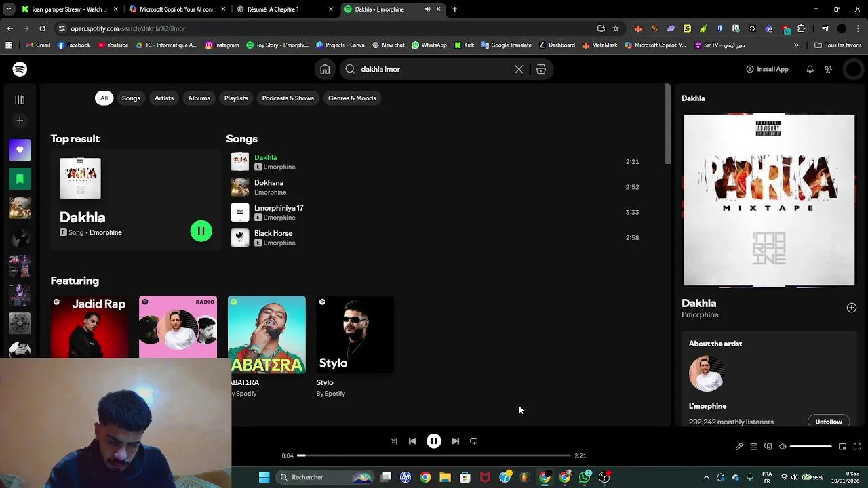This screenshot has height=488, width=868.
Task: Filter by Podcasts & Shows
Action: click(288, 98)
